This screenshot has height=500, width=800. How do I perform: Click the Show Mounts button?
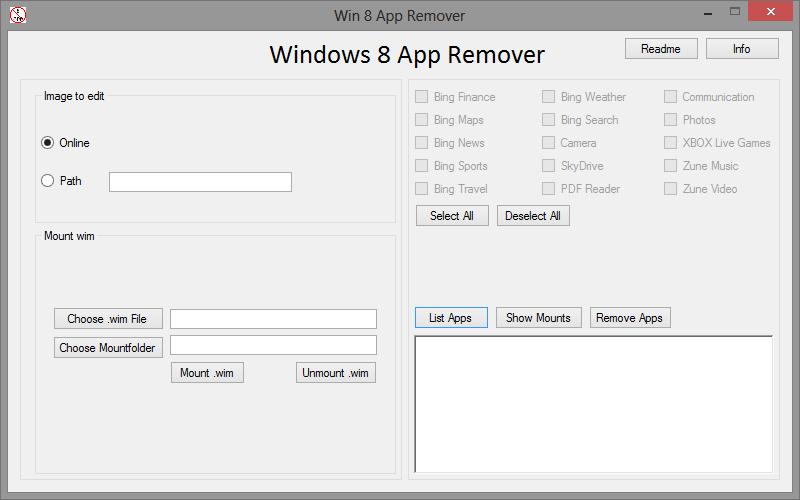pos(539,318)
